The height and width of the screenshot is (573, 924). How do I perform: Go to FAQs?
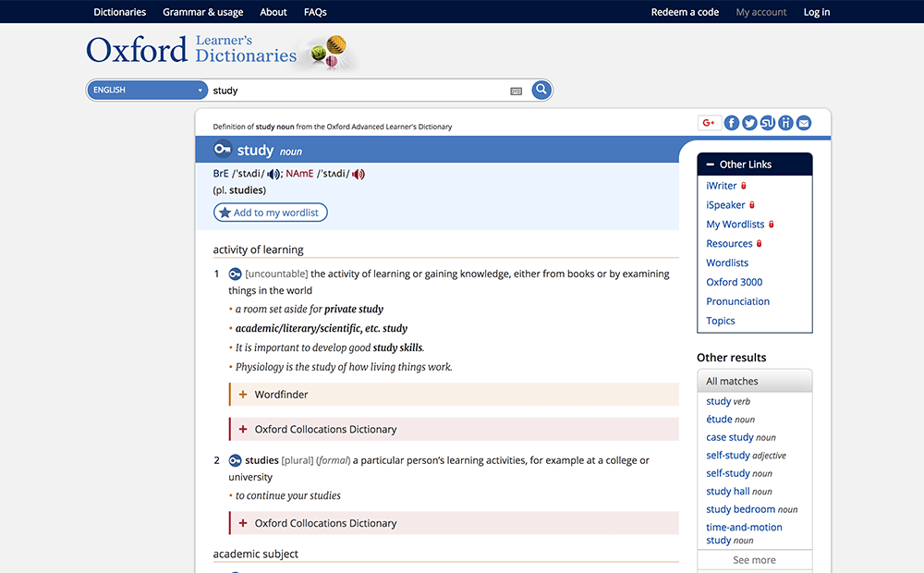pyautogui.click(x=315, y=12)
